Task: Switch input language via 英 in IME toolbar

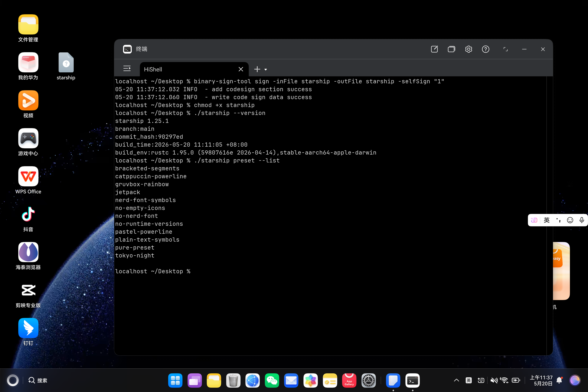Action: pos(547,220)
